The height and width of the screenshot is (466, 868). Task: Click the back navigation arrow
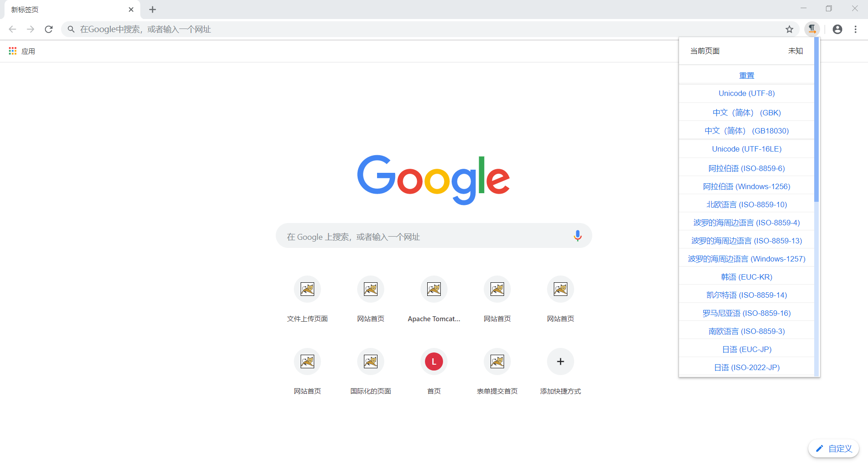point(12,29)
